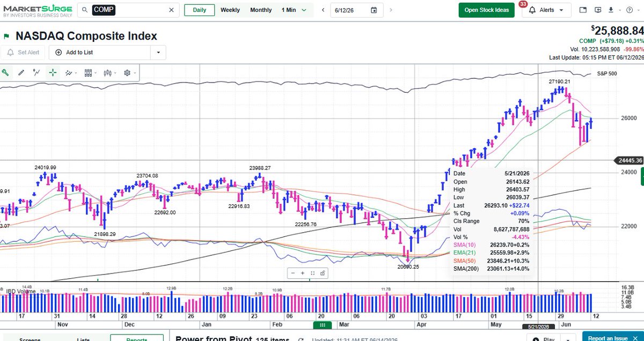Select the pencil drawing tool
This screenshot has width=644, height=341.
pos(21,73)
